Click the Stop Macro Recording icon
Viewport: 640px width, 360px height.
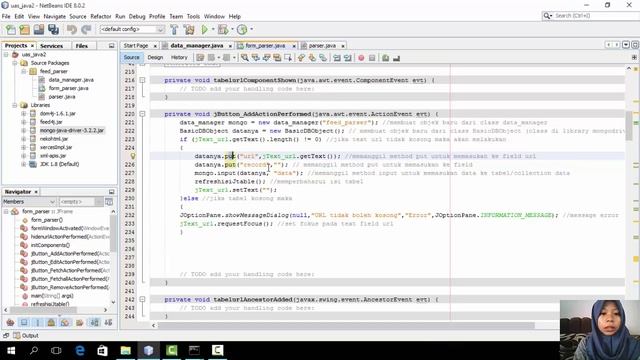pyautogui.click(x=372, y=58)
